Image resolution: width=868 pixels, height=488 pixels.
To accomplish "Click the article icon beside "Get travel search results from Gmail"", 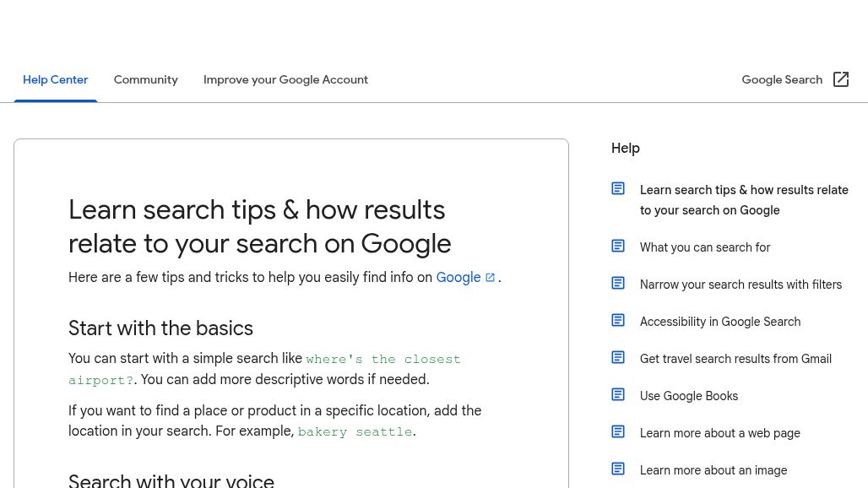I will coord(618,357).
